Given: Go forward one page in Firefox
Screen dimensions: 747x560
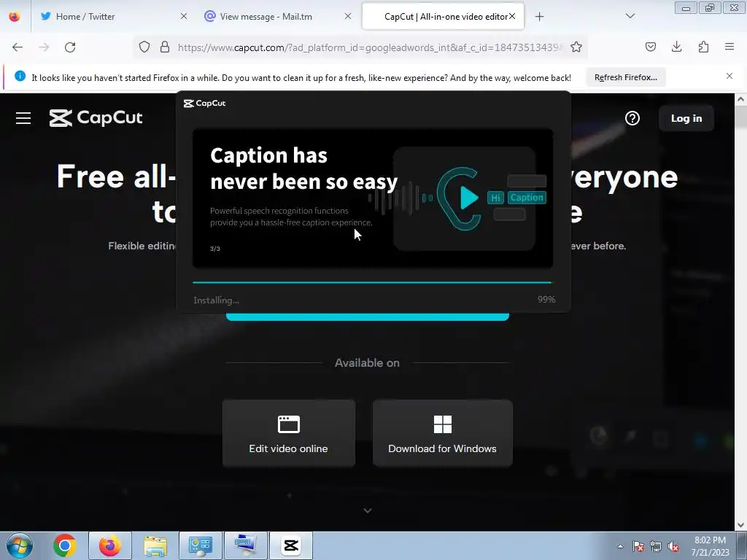Looking at the screenshot, I should coord(44,47).
